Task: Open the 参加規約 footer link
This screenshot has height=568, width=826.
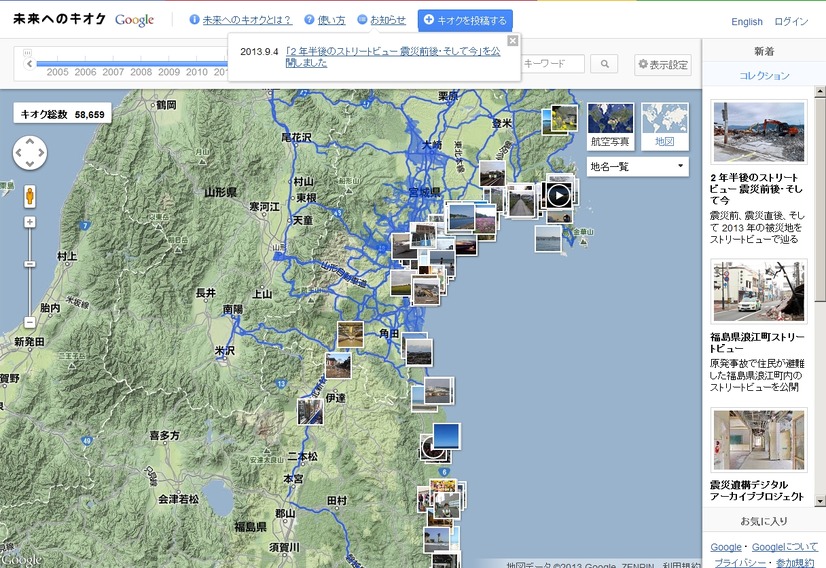Action: click(795, 562)
